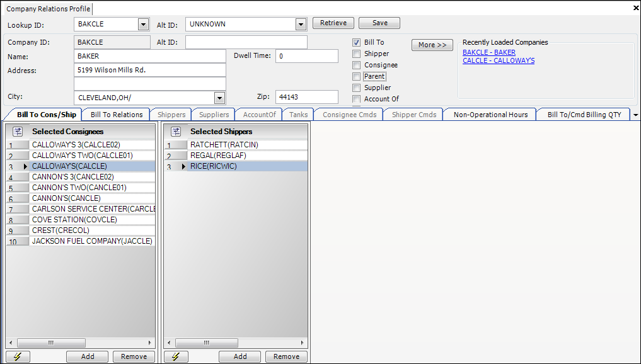Click grid settings icon in Selected Shippers header

click(x=176, y=132)
